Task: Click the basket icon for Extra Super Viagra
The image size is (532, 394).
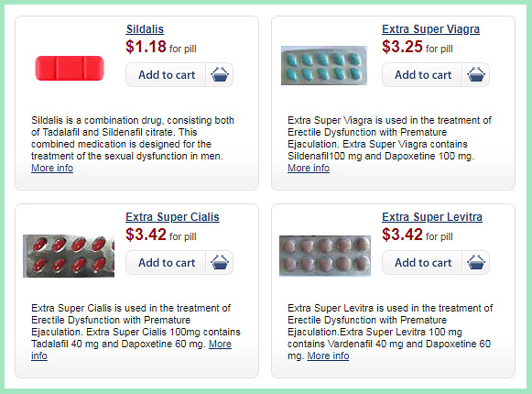Action: (476, 75)
